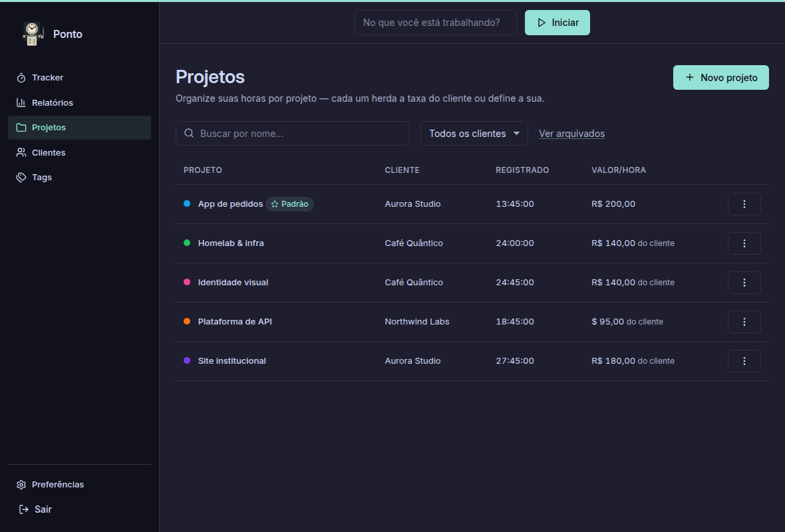Open the Tracker page
The image size is (785, 532).
tap(79, 78)
